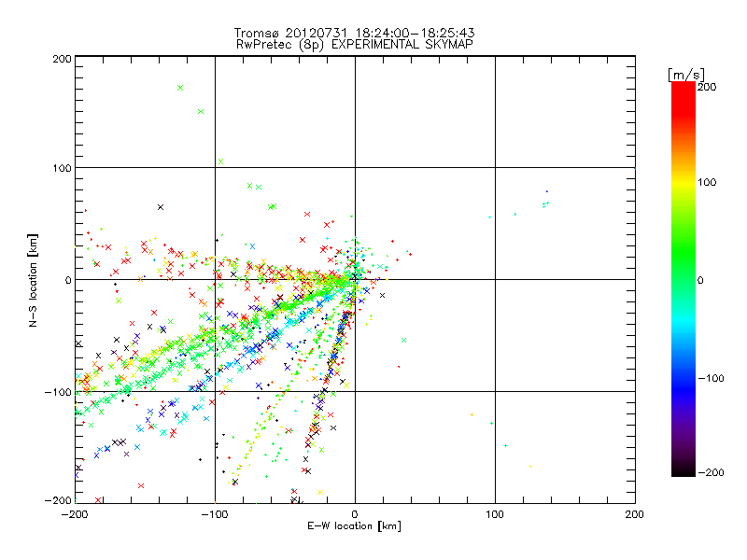
Task: Click the rainbow velocity color bar
Action: (x=684, y=279)
